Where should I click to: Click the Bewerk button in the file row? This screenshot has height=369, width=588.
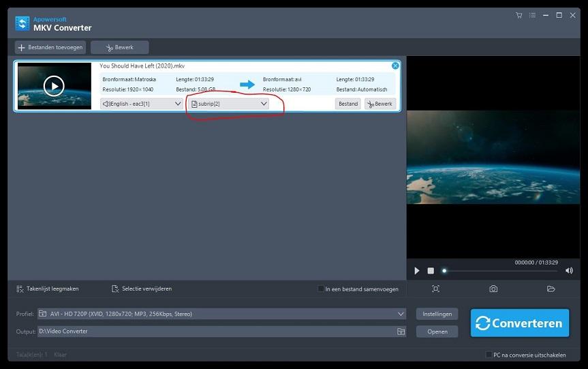[380, 104]
